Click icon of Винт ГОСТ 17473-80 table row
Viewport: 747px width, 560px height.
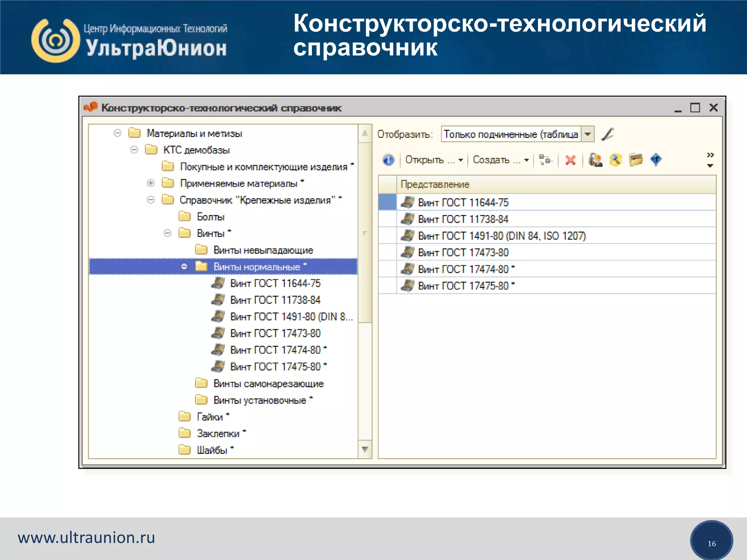(407, 252)
